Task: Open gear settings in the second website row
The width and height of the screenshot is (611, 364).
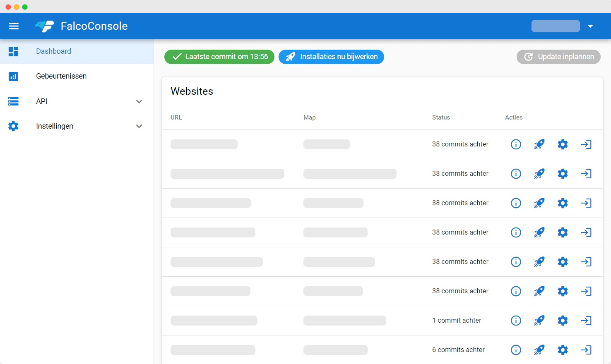Action: point(563,174)
